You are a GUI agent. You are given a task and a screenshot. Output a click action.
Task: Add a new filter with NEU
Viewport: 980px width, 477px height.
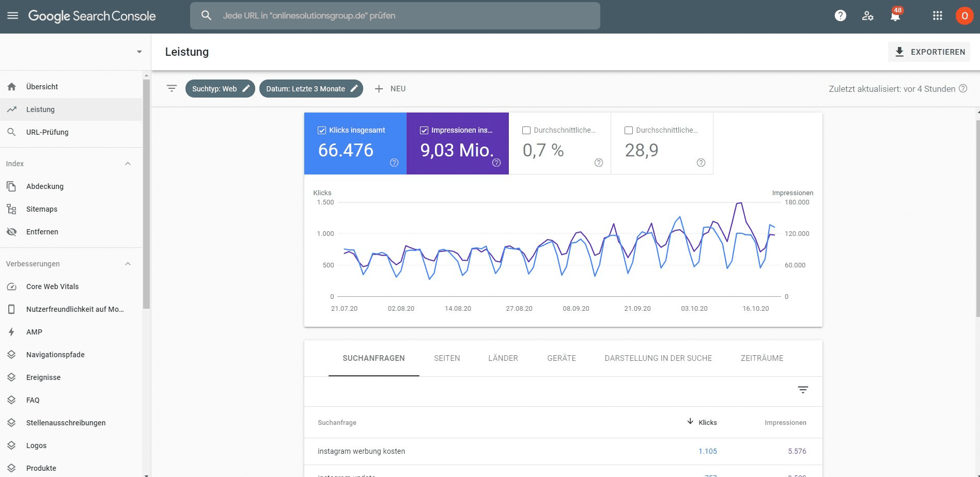pyautogui.click(x=390, y=89)
